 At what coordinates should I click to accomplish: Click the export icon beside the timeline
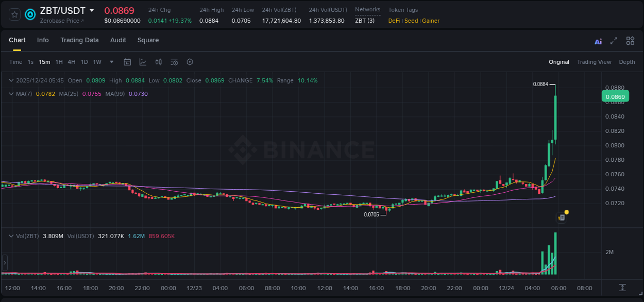pos(622,289)
